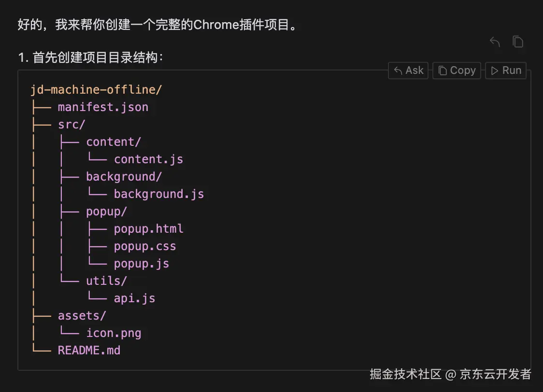The image size is (543, 392).
Task: Select popup.css in the tree
Action: 145,246
